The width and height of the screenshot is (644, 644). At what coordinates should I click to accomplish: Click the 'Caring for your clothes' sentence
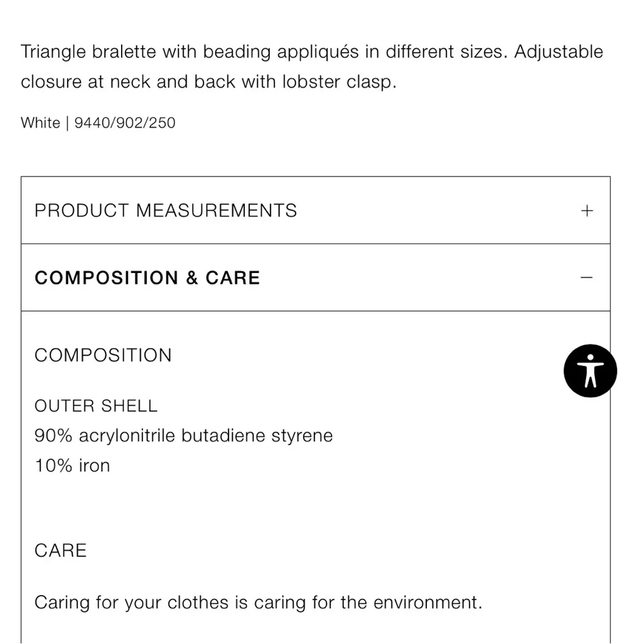click(x=258, y=603)
